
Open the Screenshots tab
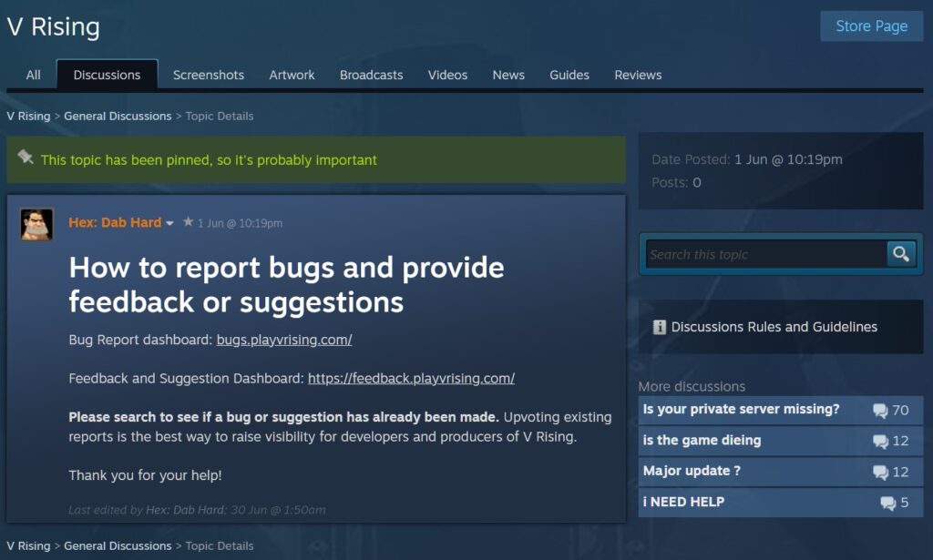coord(209,75)
